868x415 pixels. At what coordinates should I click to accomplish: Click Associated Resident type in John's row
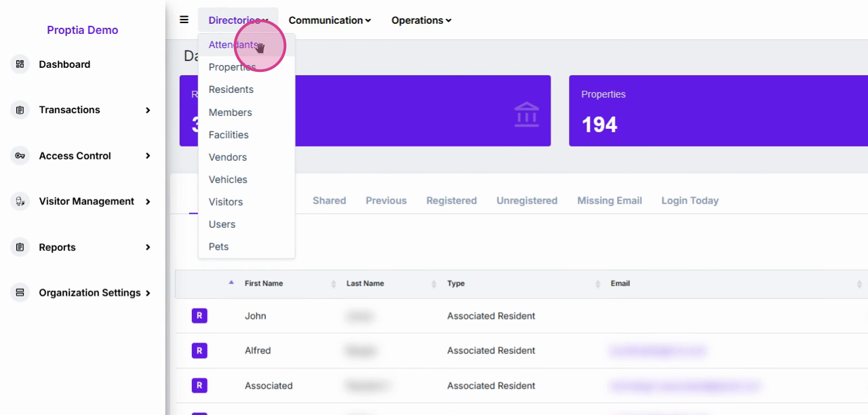pyautogui.click(x=491, y=316)
